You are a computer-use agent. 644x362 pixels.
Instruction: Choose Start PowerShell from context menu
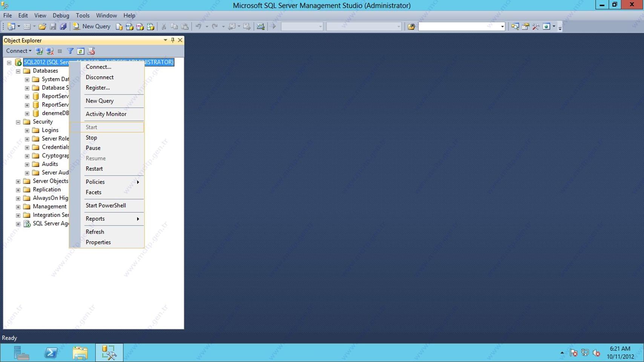click(x=107, y=206)
